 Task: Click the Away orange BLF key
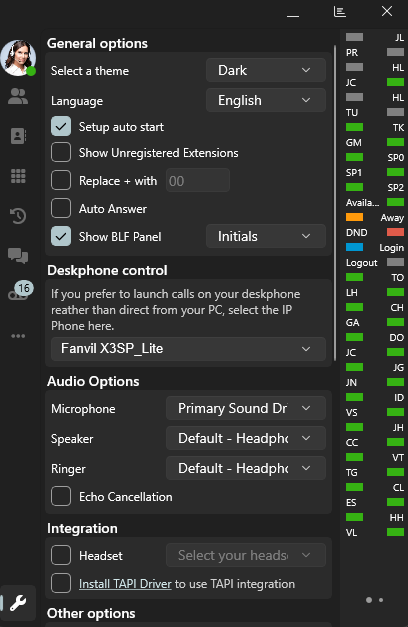(375, 218)
